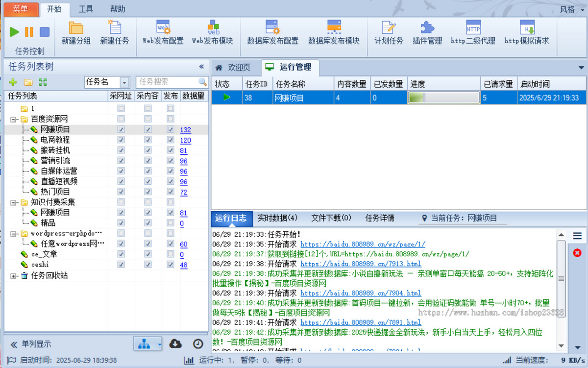Collapse the 百度资源网 tree group
The image size is (588, 368).
[13, 119]
